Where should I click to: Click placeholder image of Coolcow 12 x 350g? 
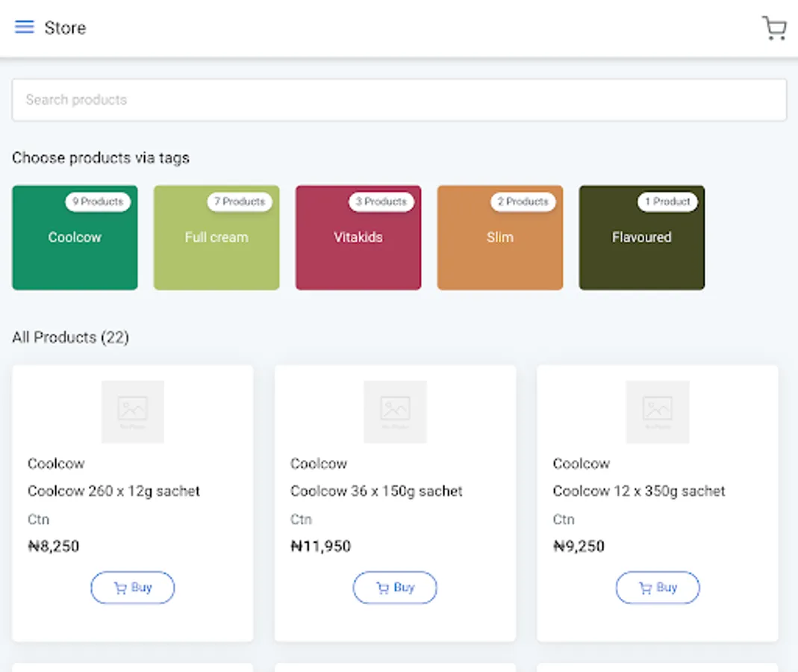pyautogui.click(x=658, y=411)
